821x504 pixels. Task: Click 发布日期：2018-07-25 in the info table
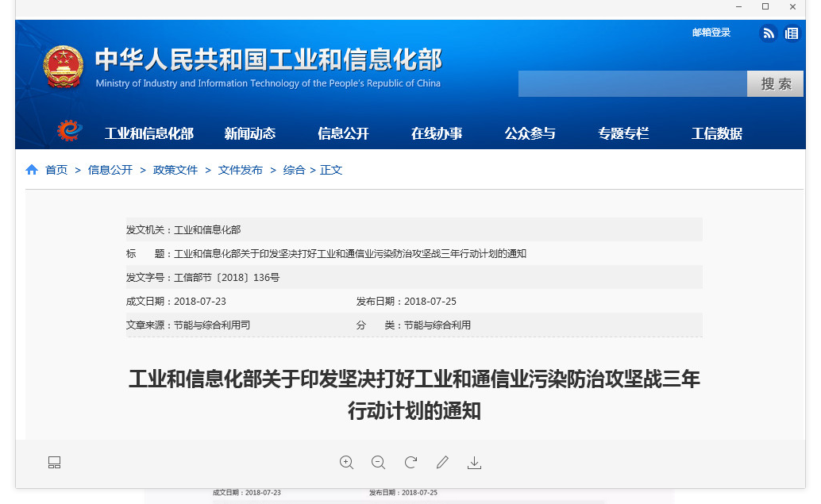coord(407,302)
